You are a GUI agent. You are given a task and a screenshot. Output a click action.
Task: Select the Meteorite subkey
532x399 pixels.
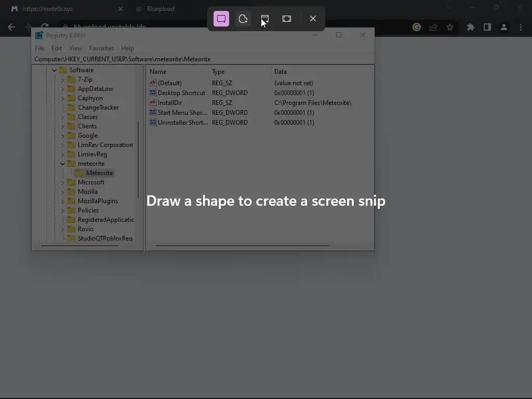point(99,173)
